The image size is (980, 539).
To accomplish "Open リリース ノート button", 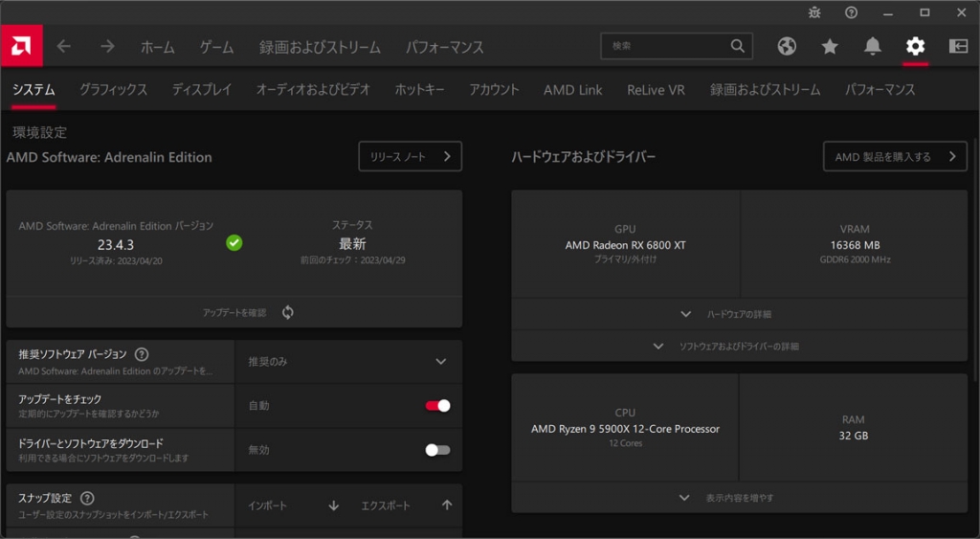I will click(x=410, y=156).
